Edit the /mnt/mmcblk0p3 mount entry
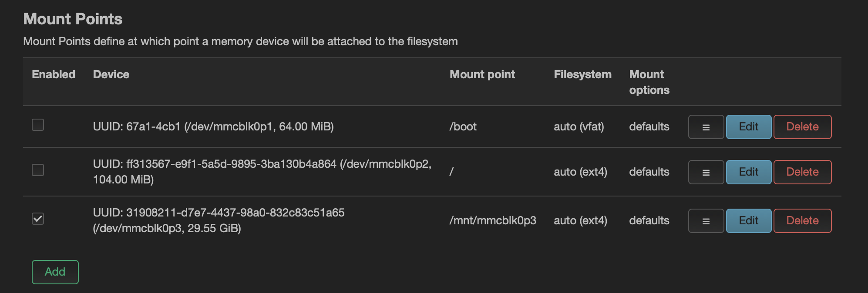The height and width of the screenshot is (293, 868). click(748, 220)
